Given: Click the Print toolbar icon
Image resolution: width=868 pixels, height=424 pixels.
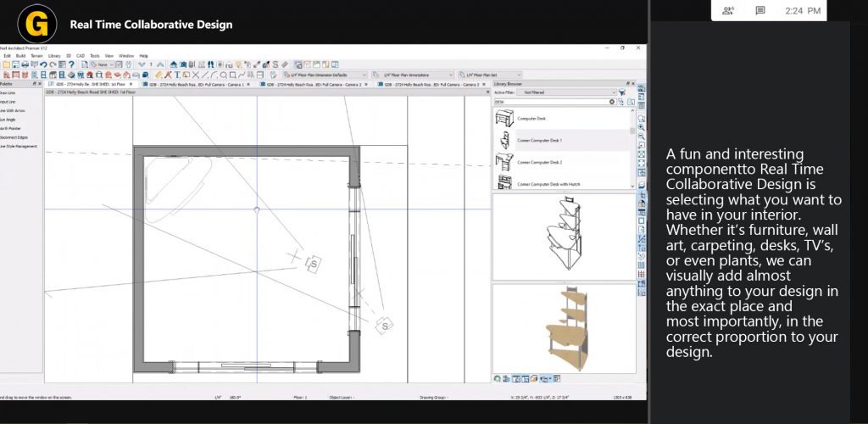Looking at the screenshot, I should [25, 64].
